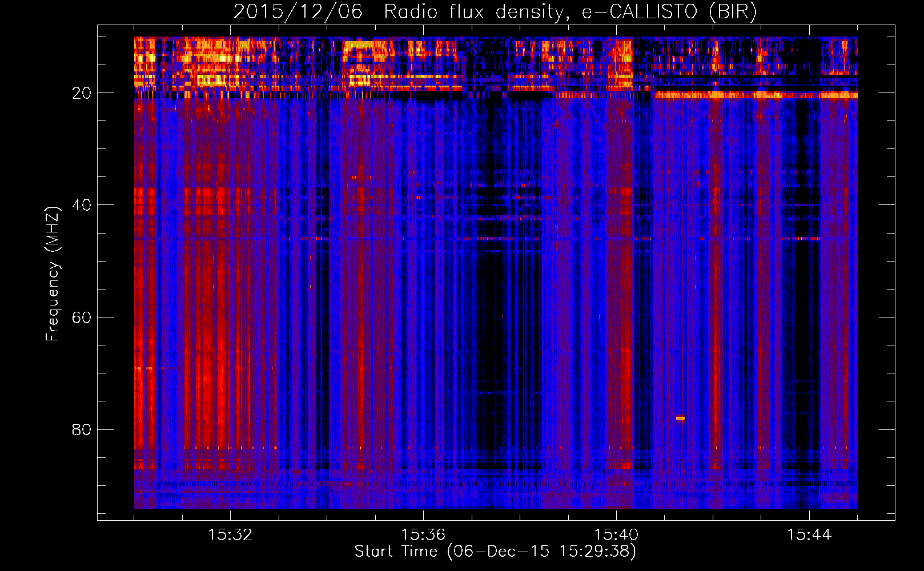Click the 20 frequency tick label
This screenshot has height=571, width=924.
tap(82, 93)
